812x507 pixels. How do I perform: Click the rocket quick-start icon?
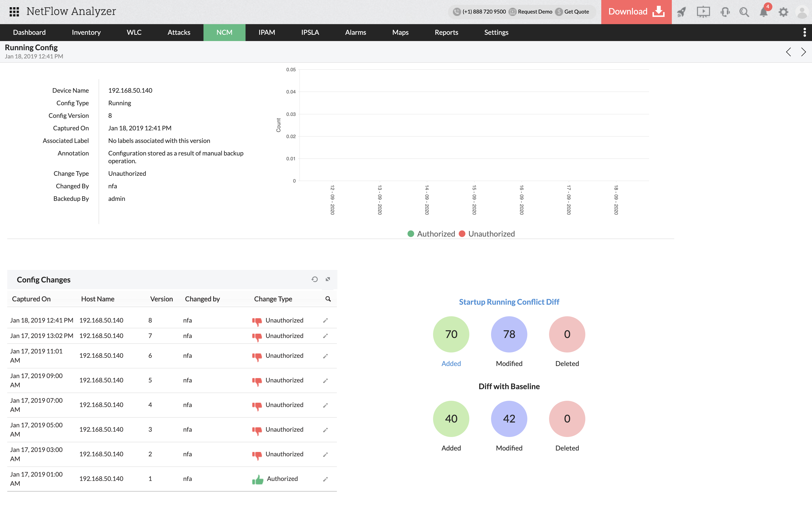point(681,12)
